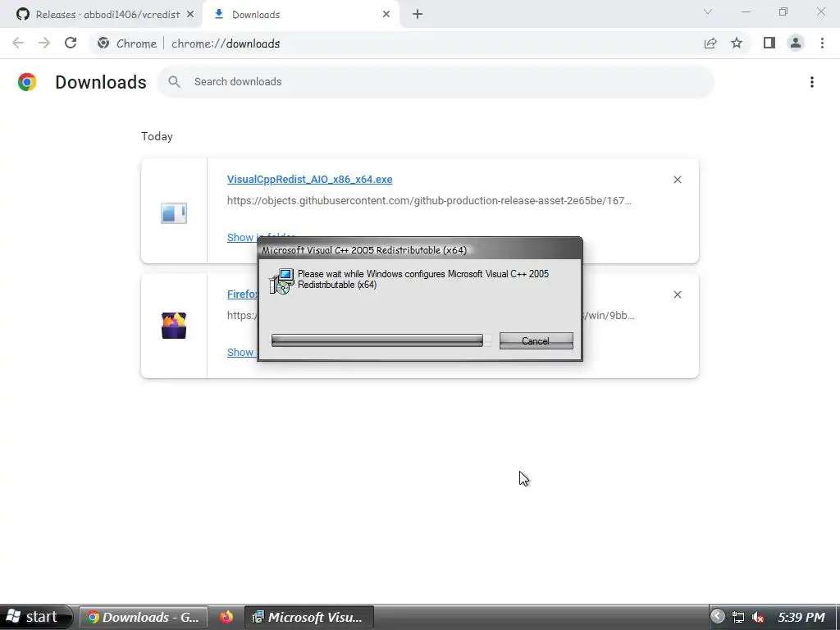The width and height of the screenshot is (840, 630).
Task: Click the Today date heading
Action: [x=157, y=137]
